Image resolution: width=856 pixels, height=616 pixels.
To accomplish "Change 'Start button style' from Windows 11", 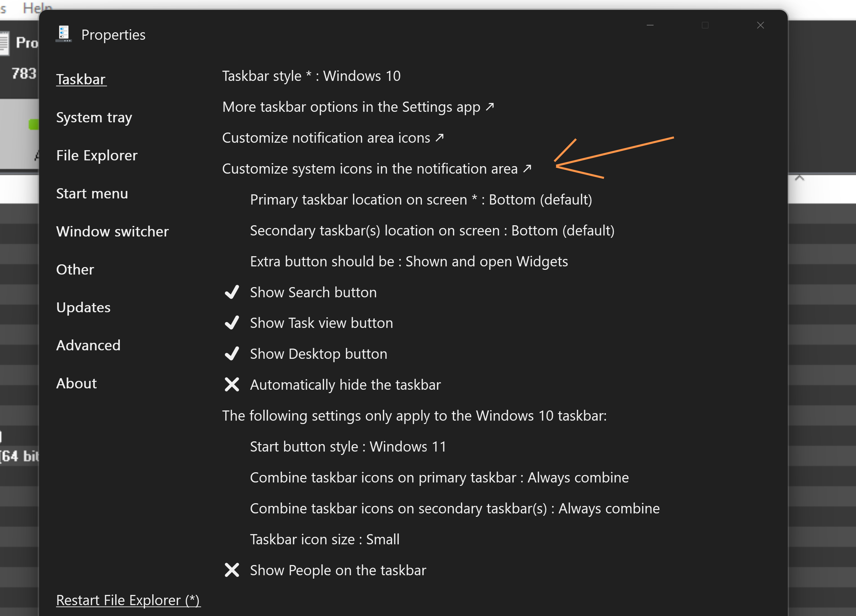I will tap(347, 446).
